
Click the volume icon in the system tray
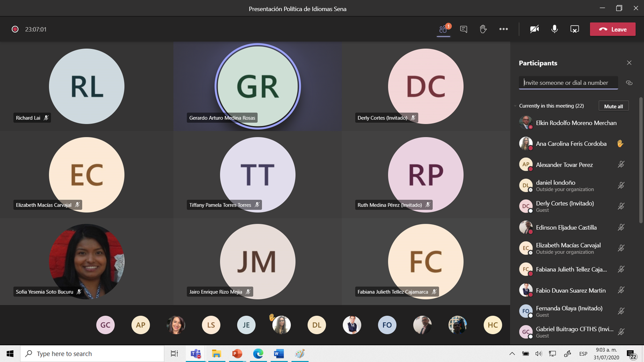[x=538, y=354]
